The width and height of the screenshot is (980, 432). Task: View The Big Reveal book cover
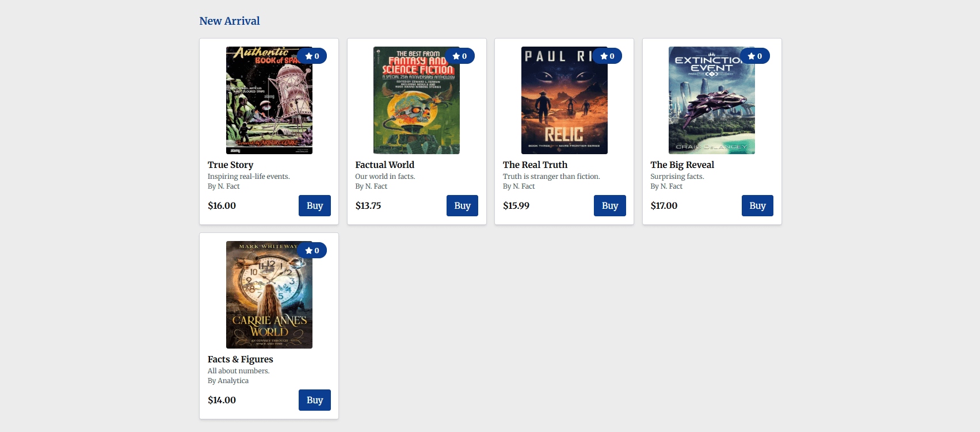click(x=711, y=101)
